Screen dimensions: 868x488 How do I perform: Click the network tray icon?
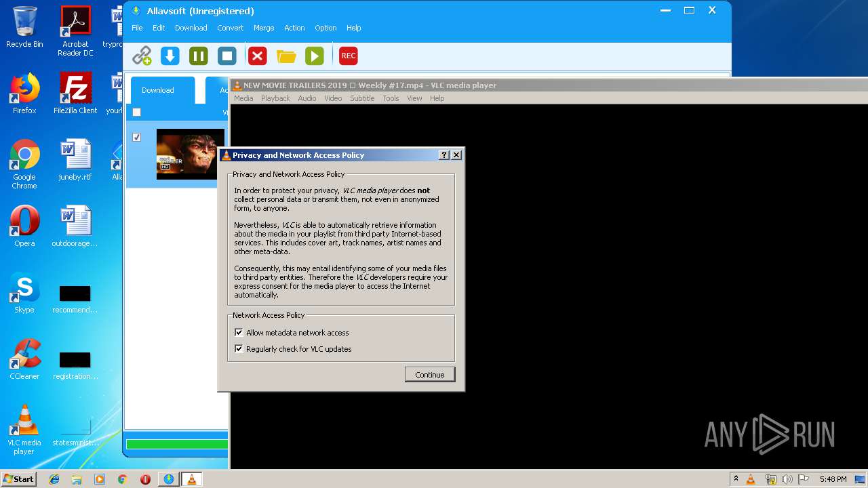[x=770, y=479]
